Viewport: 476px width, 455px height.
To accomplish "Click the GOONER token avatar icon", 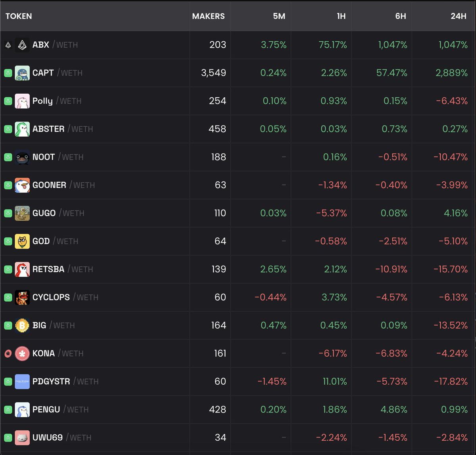I will coord(22,185).
